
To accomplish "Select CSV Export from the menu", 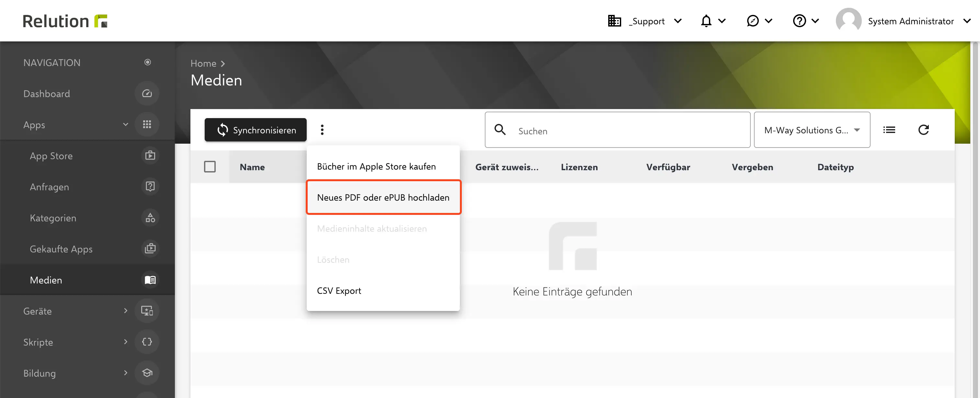I will tap(339, 291).
